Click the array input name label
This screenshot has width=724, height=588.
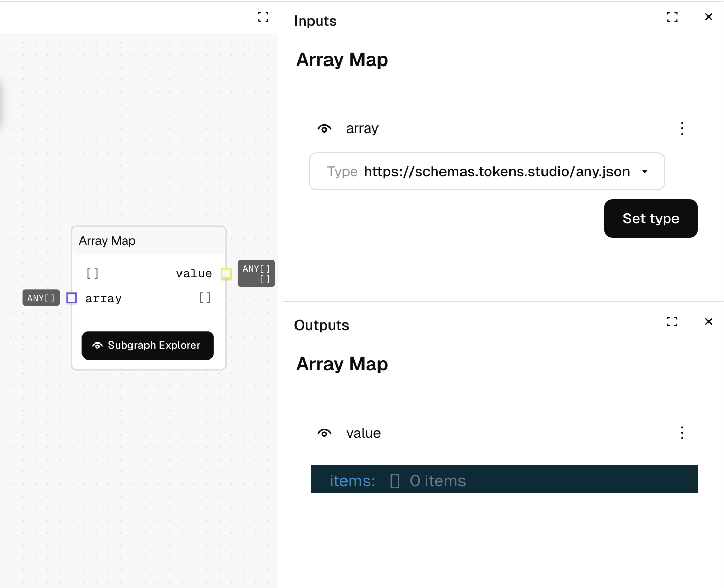[362, 128]
